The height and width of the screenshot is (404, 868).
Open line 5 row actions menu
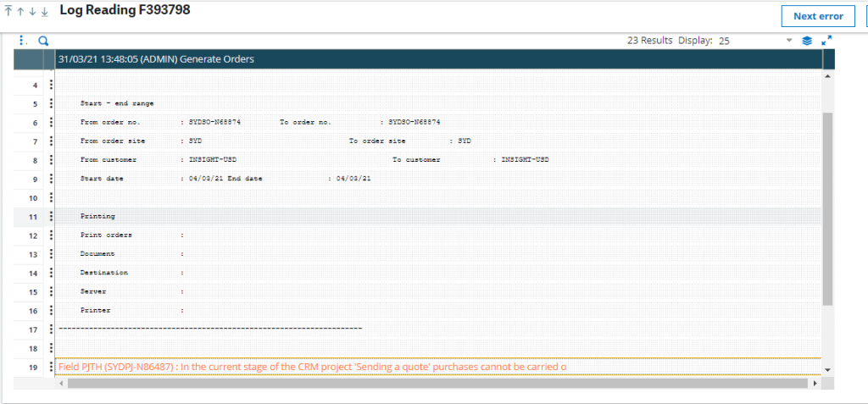pos(51,103)
